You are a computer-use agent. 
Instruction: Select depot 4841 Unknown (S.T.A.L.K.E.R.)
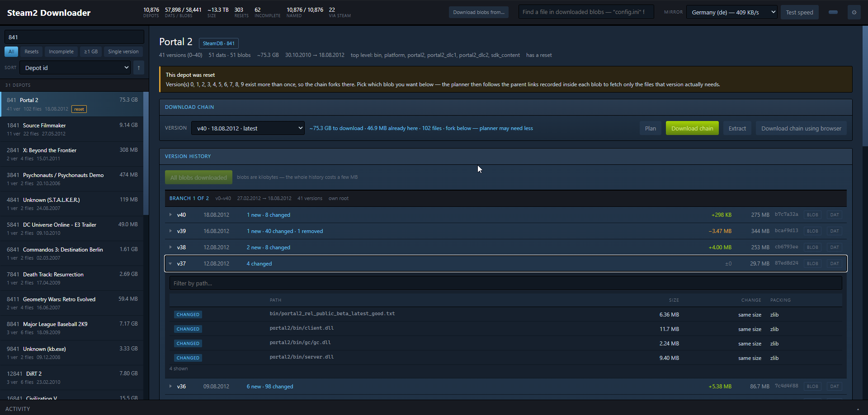click(72, 204)
